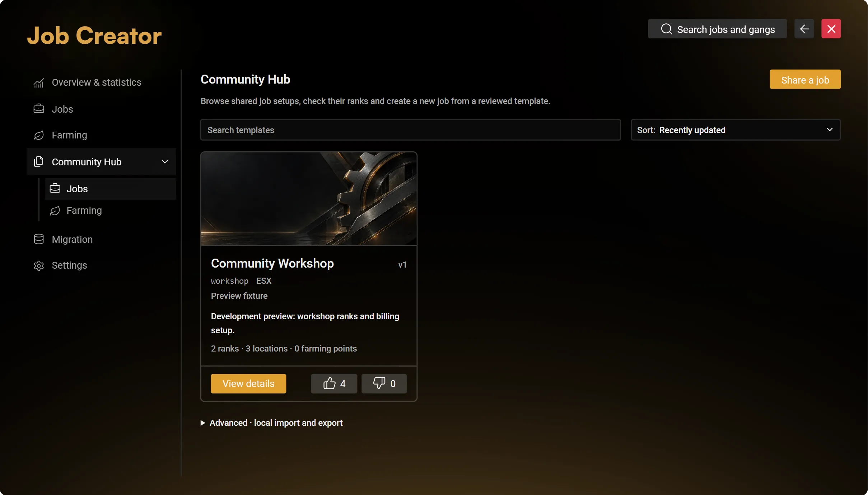Click the Community Workshop card title
This screenshot has height=495, width=868.
click(272, 263)
